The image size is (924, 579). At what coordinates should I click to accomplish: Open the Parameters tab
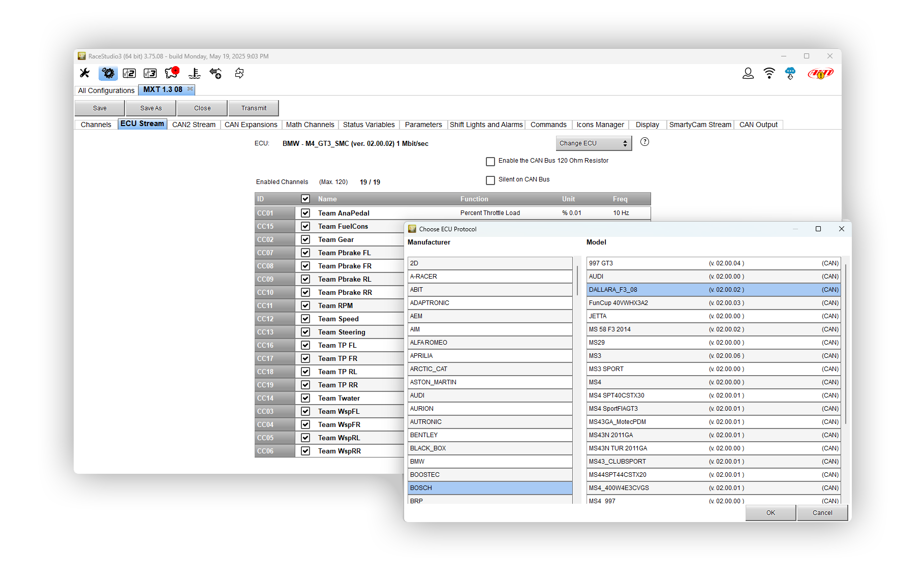[423, 125]
